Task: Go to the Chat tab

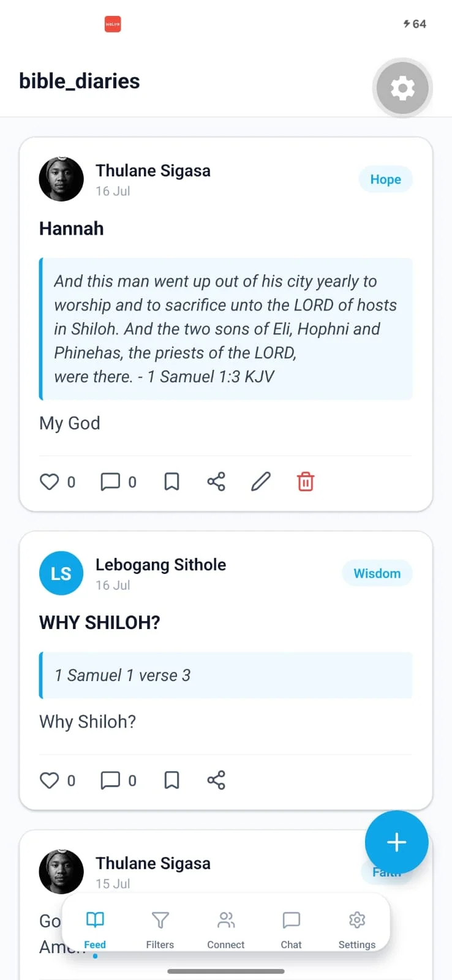Action: click(x=291, y=929)
